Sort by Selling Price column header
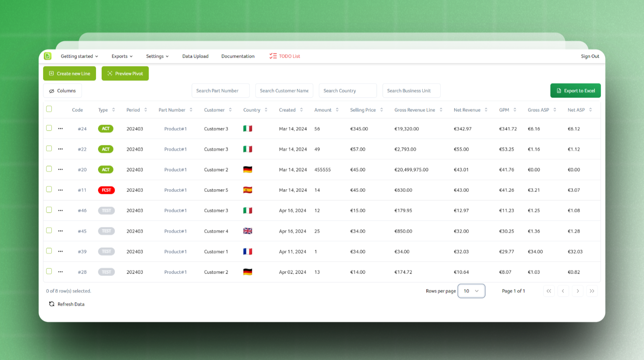Viewport: 644px width, 360px height. 367,110
